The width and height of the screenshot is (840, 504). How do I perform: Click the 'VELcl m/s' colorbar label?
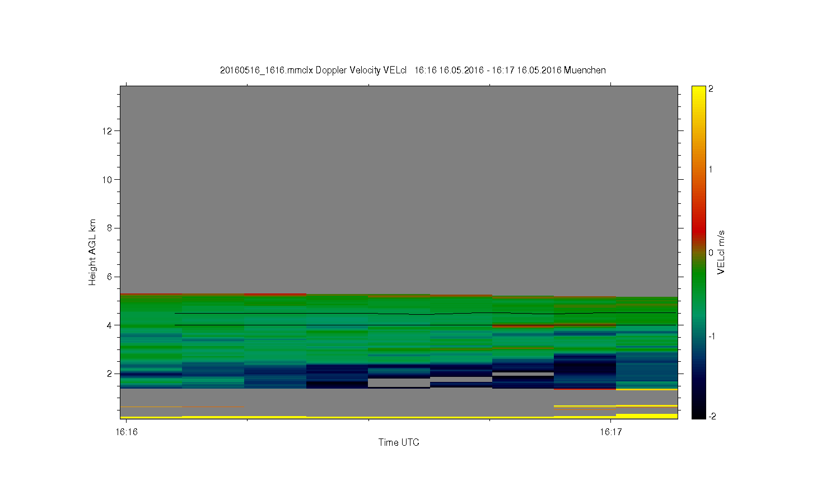[x=721, y=252]
